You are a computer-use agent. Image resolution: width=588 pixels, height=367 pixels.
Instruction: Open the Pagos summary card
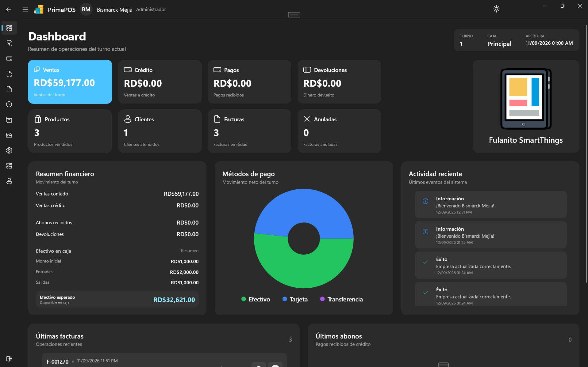coord(249,82)
